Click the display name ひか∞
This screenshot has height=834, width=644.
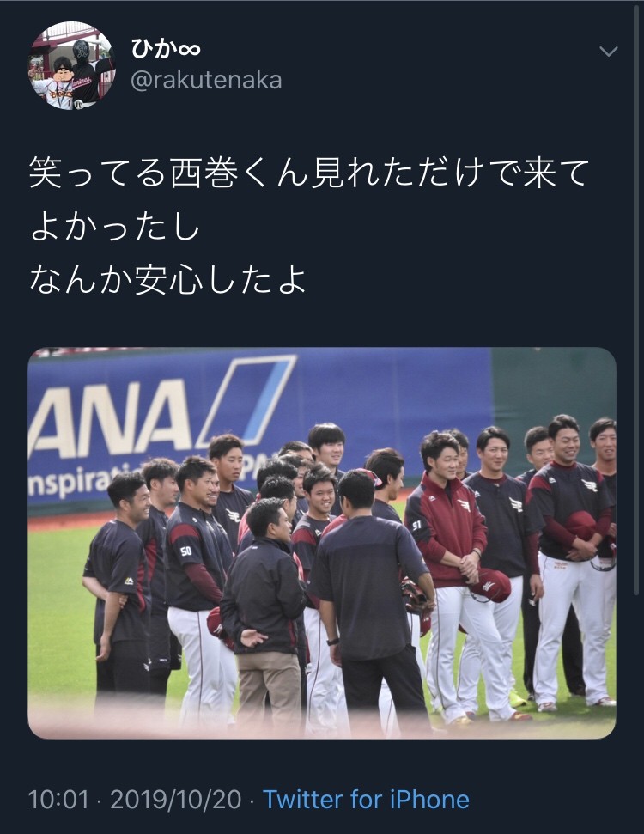pyautogui.click(x=166, y=50)
